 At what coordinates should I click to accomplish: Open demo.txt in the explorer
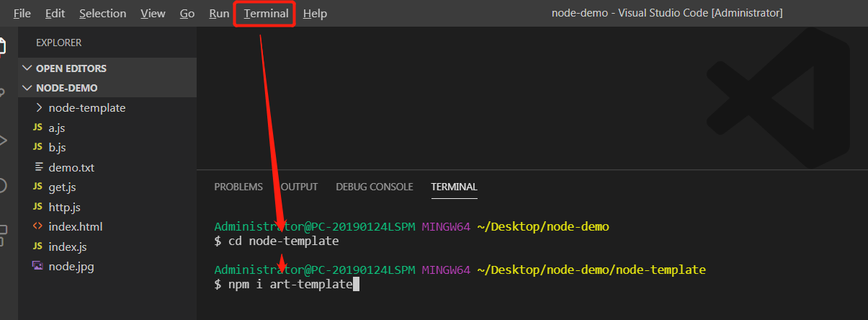(x=107, y=167)
